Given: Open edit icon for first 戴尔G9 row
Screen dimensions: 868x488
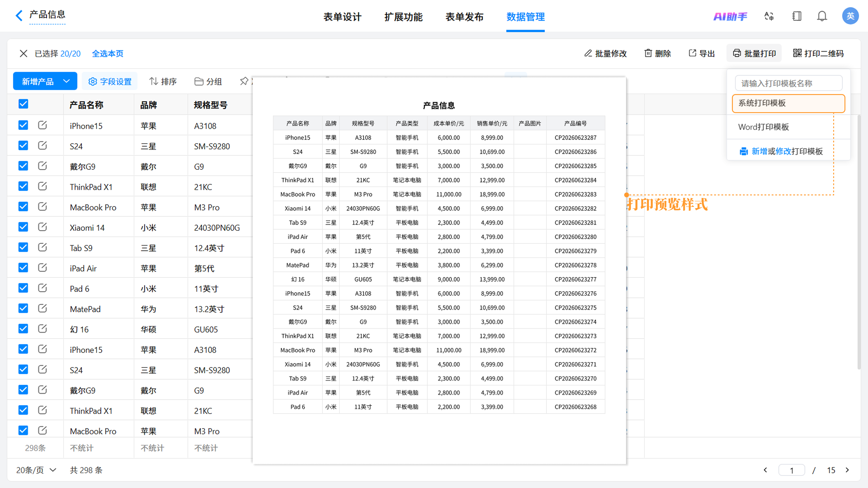Looking at the screenshot, I should click(x=42, y=166).
